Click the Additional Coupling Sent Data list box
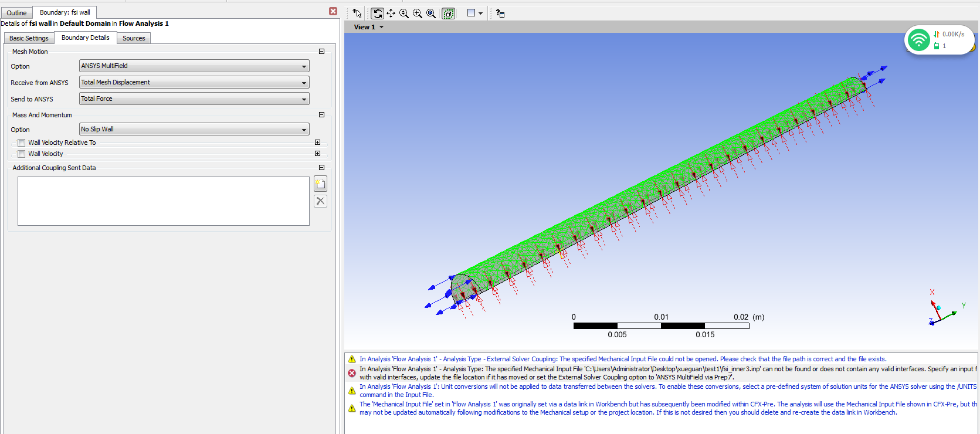 pos(163,201)
